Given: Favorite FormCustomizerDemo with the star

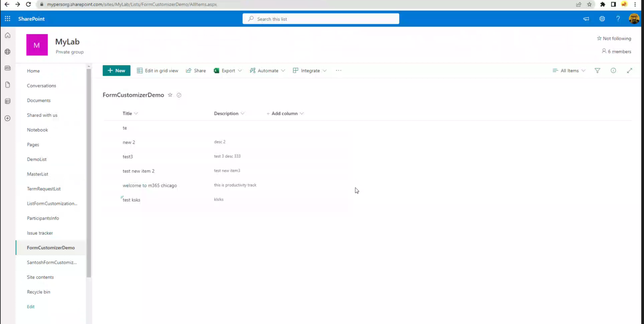Looking at the screenshot, I should coord(170,95).
